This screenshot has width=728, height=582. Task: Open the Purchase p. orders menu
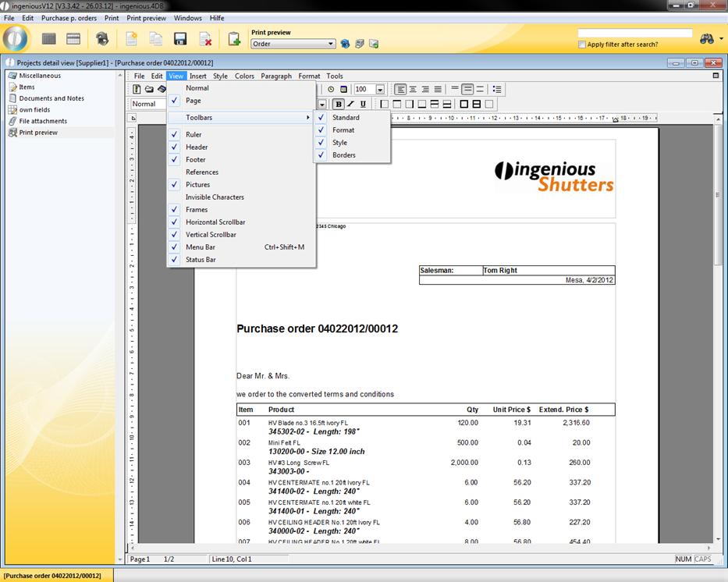69,18
